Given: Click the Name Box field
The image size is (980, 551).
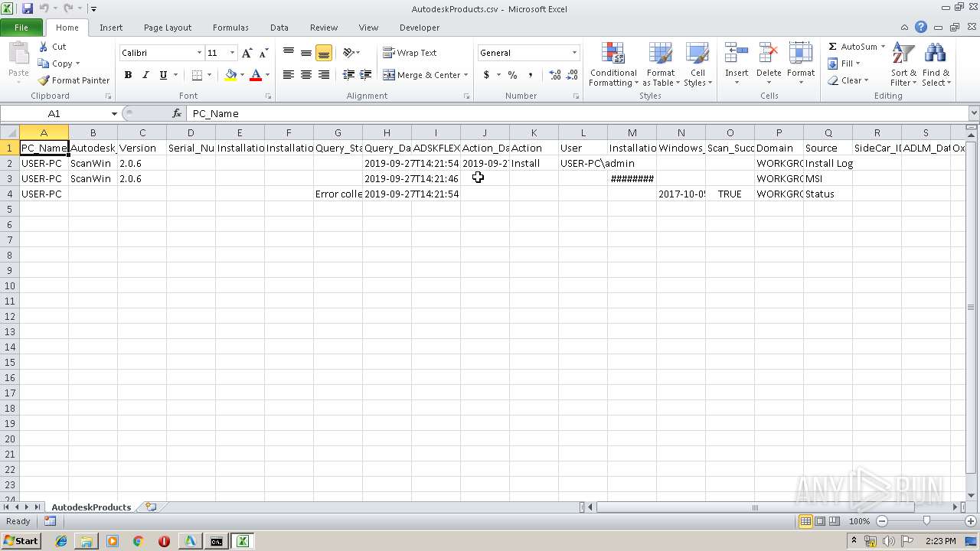Looking at the screenshot, I should [55, 113].
